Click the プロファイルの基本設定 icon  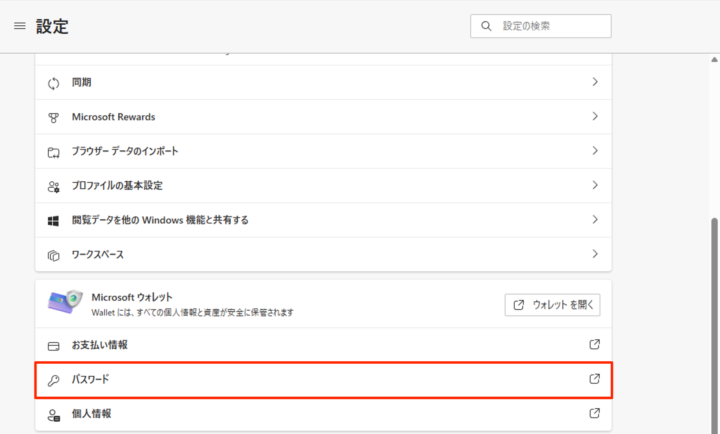(54, 186)
